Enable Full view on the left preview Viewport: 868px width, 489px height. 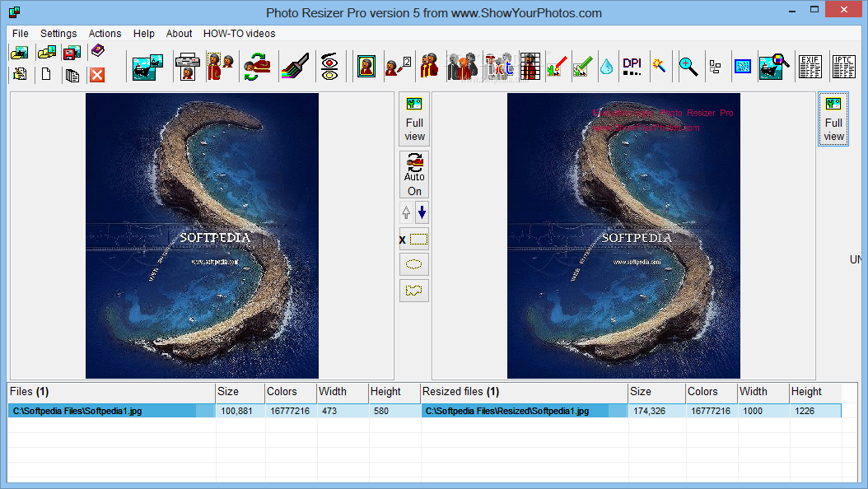[x=414, y=119]
